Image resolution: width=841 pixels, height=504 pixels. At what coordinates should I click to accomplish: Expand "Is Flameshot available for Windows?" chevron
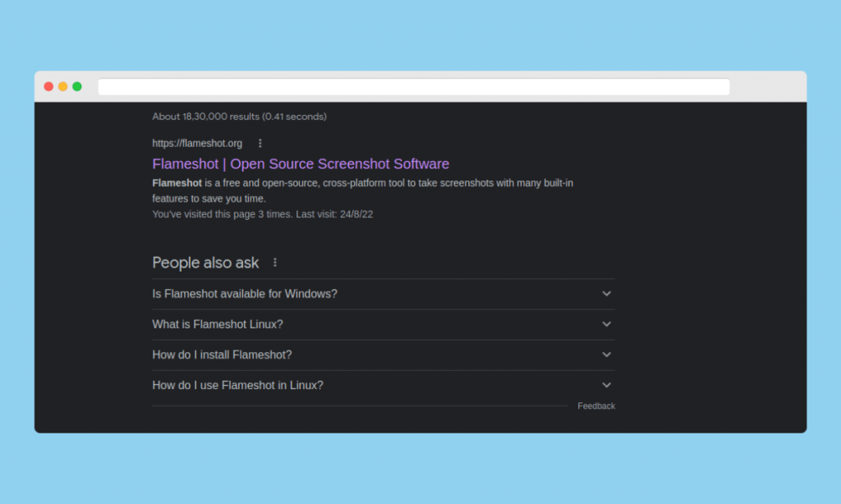coord(606,294)
